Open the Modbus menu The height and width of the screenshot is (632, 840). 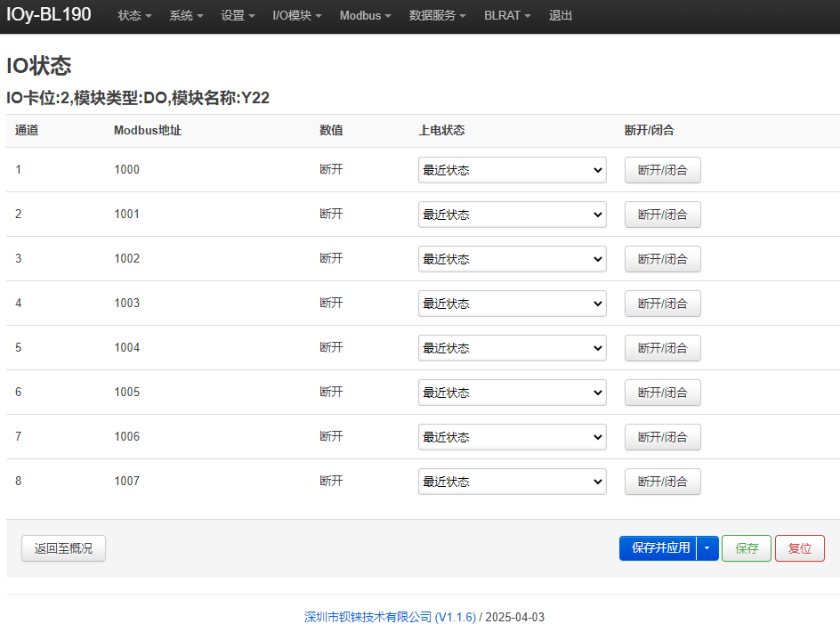(x=366, y=15)
